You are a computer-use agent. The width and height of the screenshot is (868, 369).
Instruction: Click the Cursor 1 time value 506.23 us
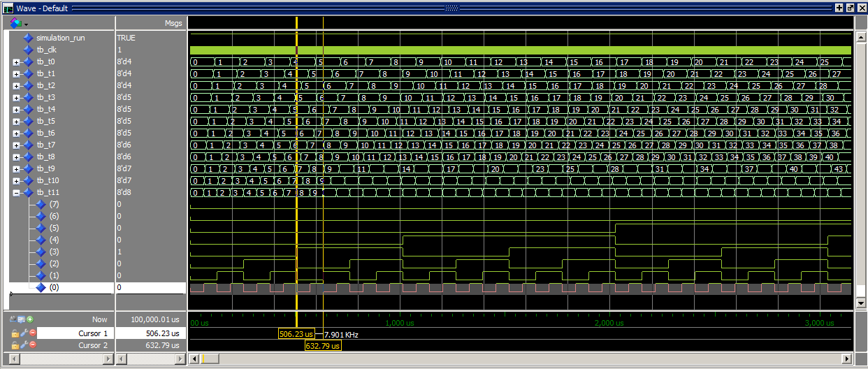[x=161, y=333]
